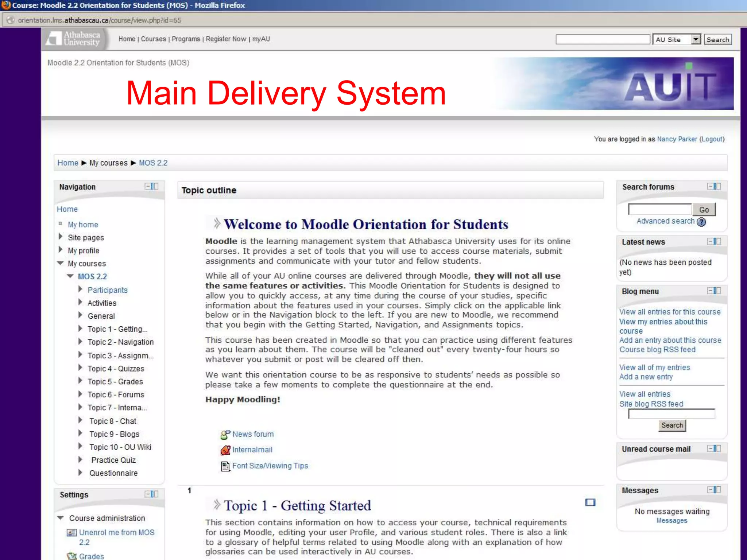Screen dimensions: 747x560
Task: Click the AU site search text field
Action: (603, 39)
